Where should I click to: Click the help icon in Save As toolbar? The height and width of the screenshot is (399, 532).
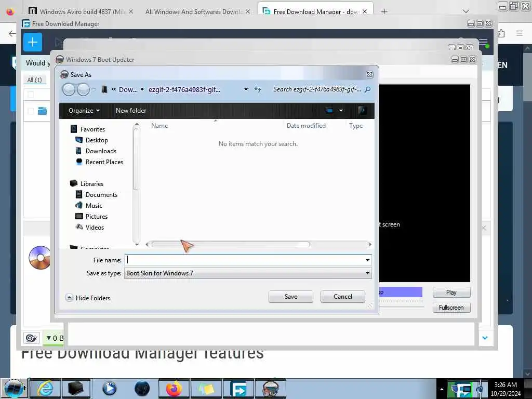pos(362,111)
